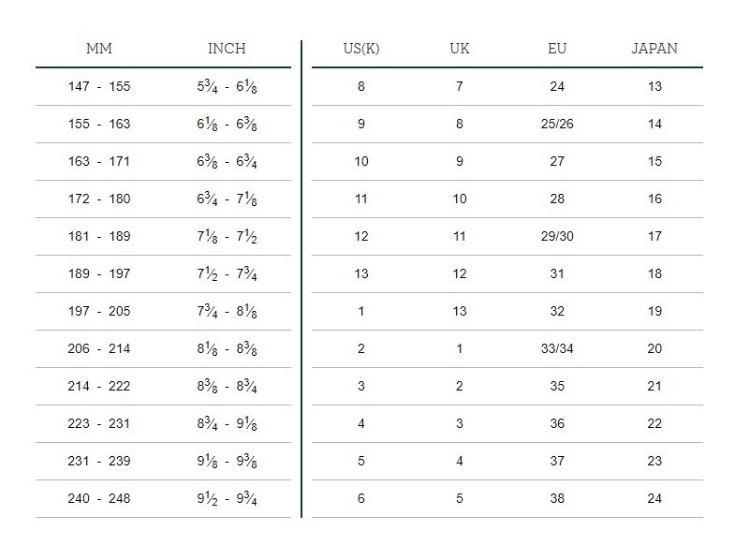
Task: Select the 9½ - 9¾ inch cell
Action: (x=227, y=498)
